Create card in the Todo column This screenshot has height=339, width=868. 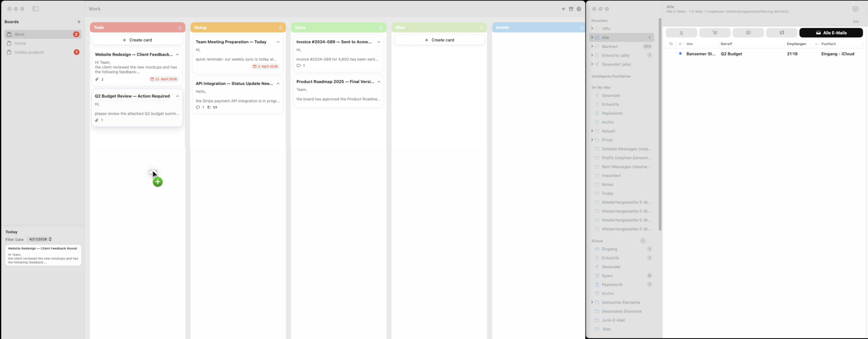click(x=137, y=40)
